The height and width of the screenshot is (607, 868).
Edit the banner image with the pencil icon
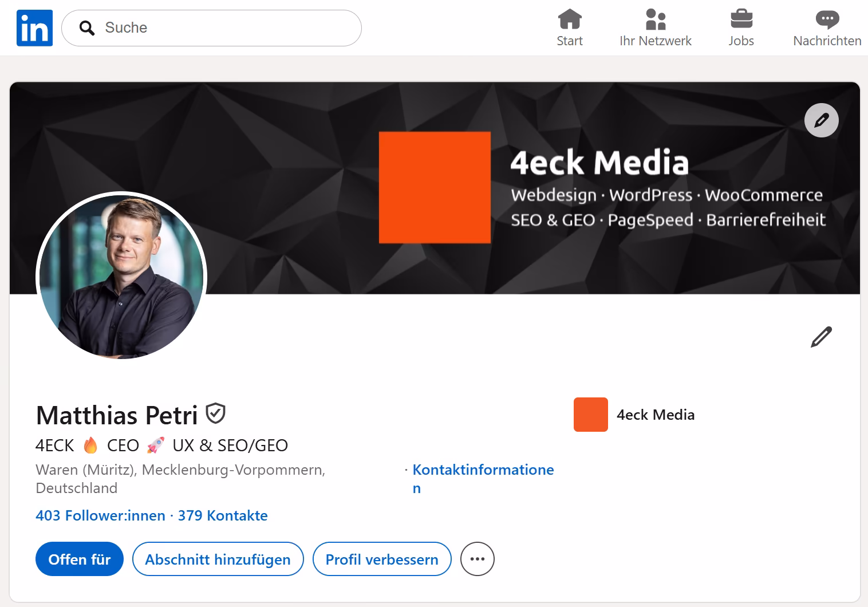[x=822, y=120]
